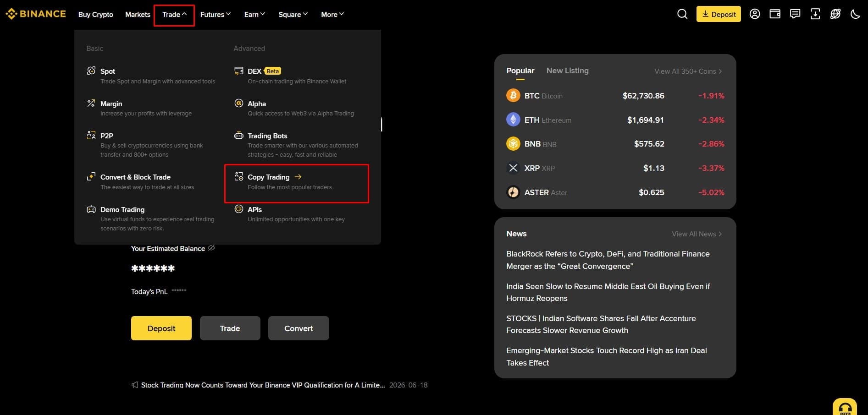Open BlackRock Great Convergence news article
This screenshot has height=415, width=868.
pyautogui.click(x=608, y=260)
